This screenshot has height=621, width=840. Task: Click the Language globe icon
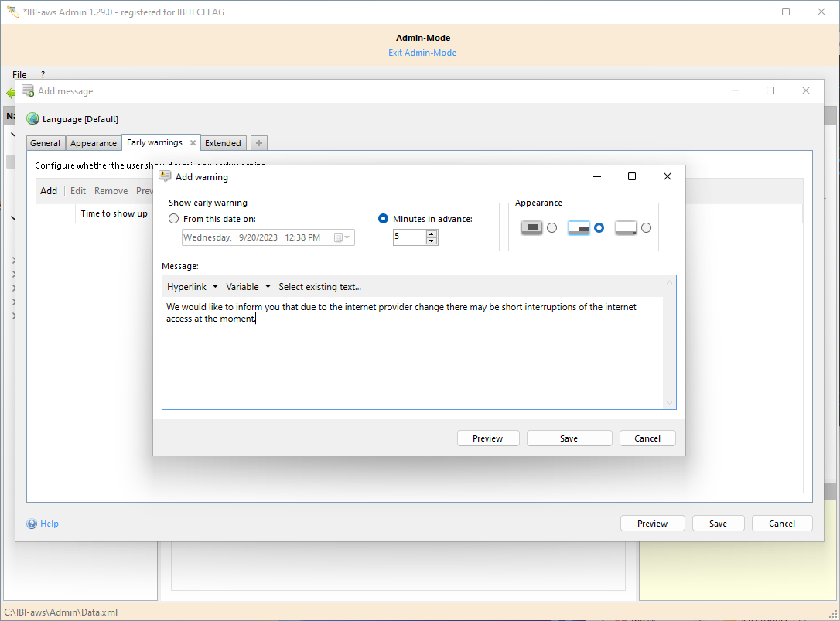tap(32, 119)
